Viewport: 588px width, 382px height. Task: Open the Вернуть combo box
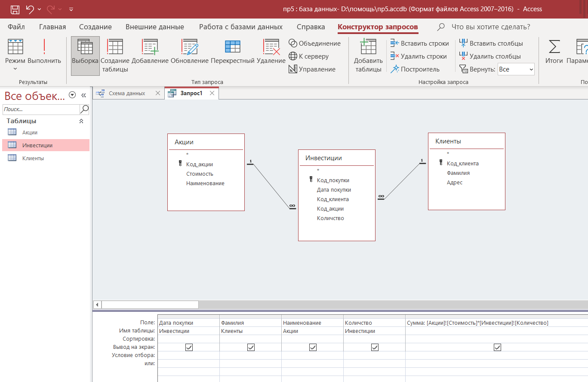tap(516, 69)
